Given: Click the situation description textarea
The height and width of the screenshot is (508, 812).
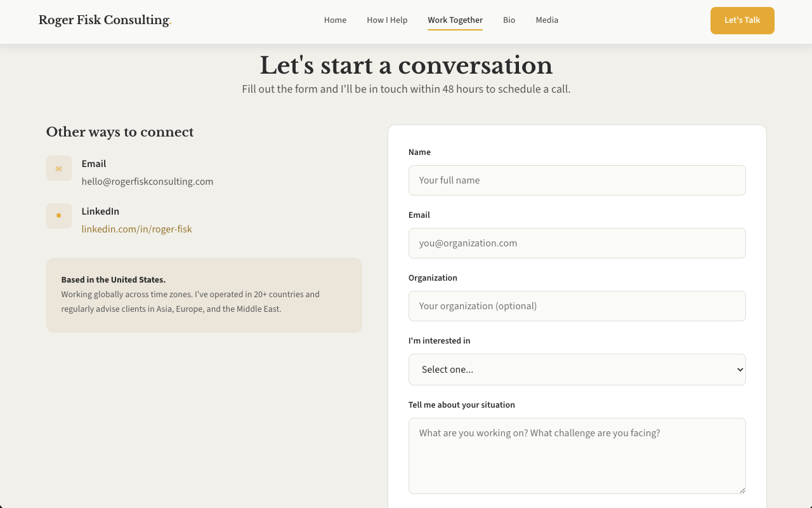Looking at the screenshot, I should tap(577, 456).
